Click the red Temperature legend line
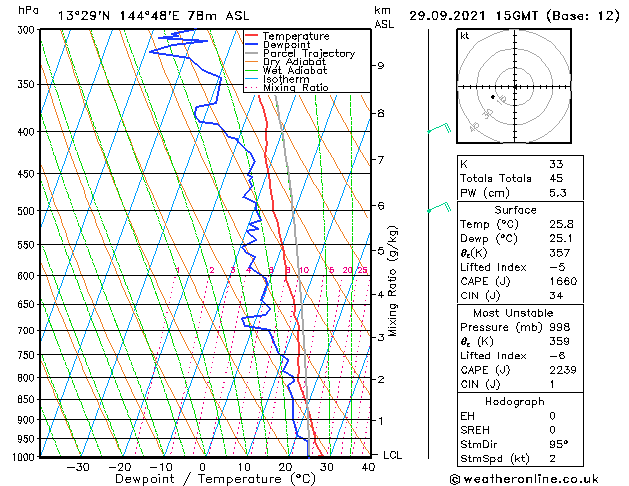The width and height of the screenshot is (629, 486). tap(251, 36)
